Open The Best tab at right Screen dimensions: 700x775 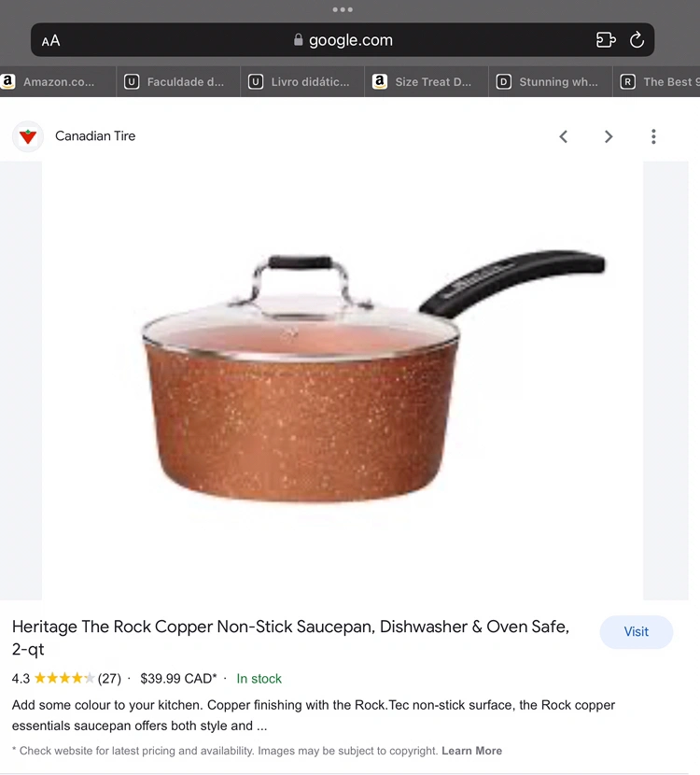[657, 81]
